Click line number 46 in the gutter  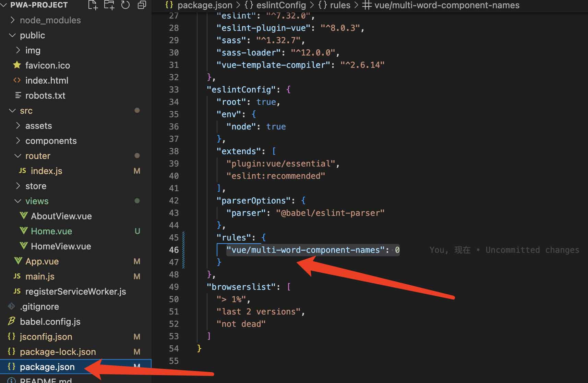point(174,250)
